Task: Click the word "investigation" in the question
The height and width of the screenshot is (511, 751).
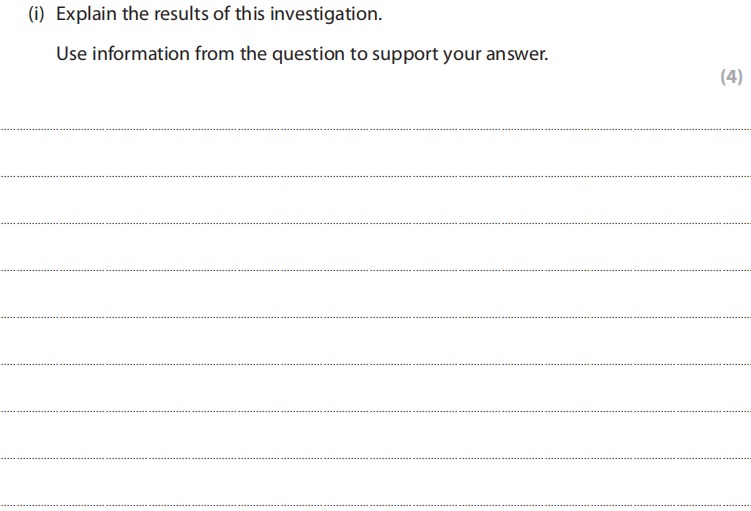Action: point(325,16)
